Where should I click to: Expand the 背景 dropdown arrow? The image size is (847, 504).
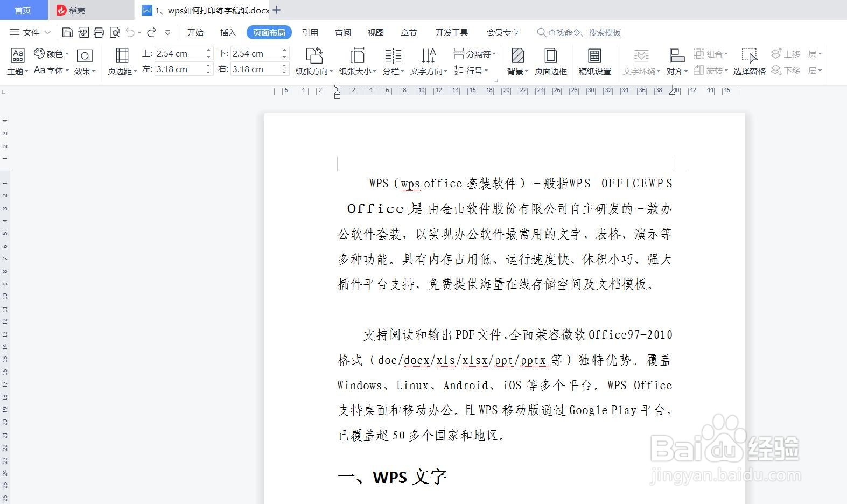click(527, 71)
